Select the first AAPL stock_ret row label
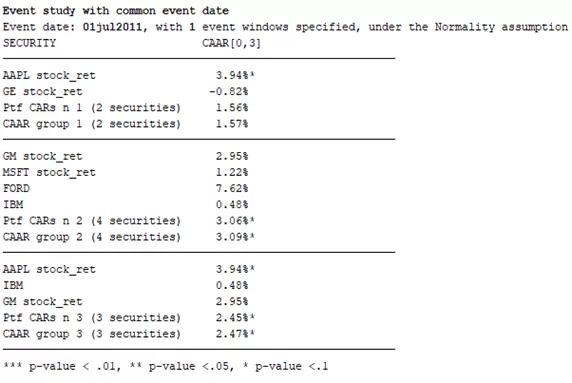The height and width of the screenshot is (383, 572). coord(49,76)
